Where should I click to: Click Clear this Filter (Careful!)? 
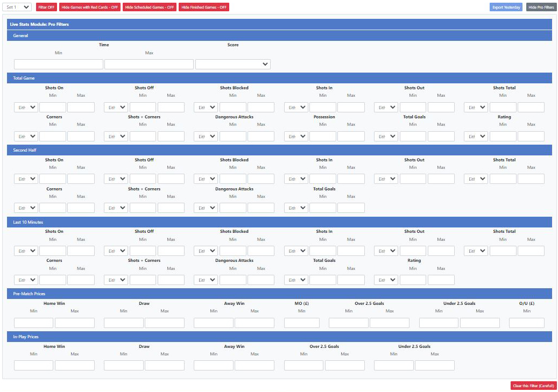pyautogui.click(x=533, y=386)
